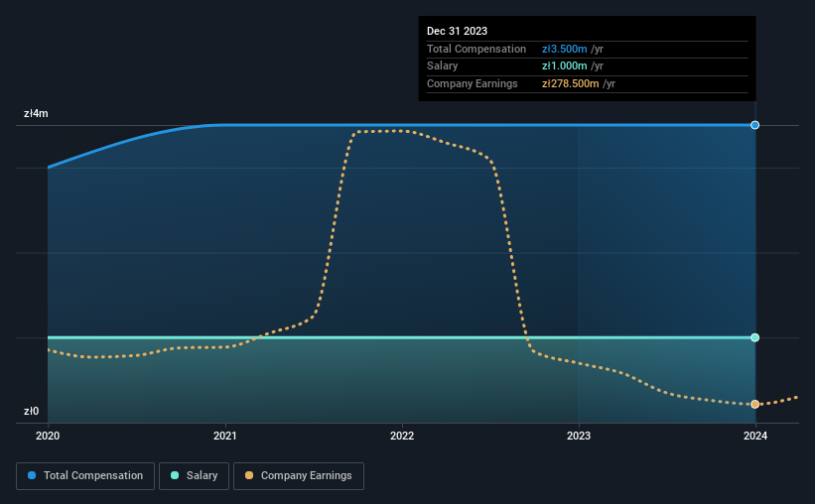Select the 2022 x-axis label
This screenshot has width=815, height=504.
[x=402, y=436]
